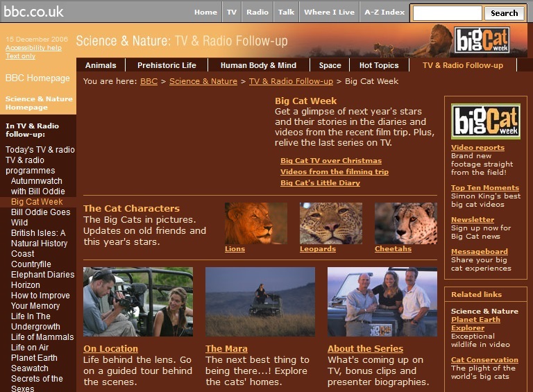Screen dimensions: 533x392
Task: Select Elephant Diaries in the sidebar
Action: [x=42, y=275]
